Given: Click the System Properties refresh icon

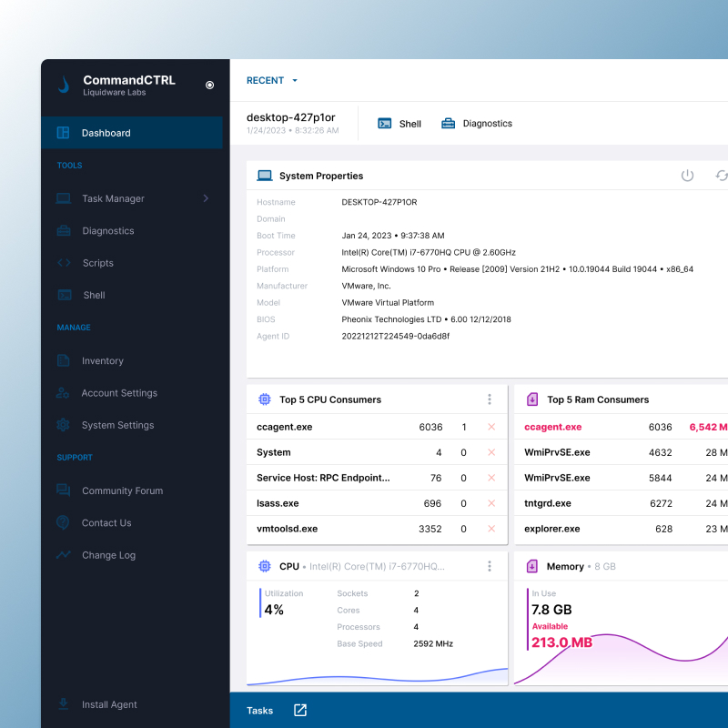Looking at the screenshot, I should tap(722, 176).
